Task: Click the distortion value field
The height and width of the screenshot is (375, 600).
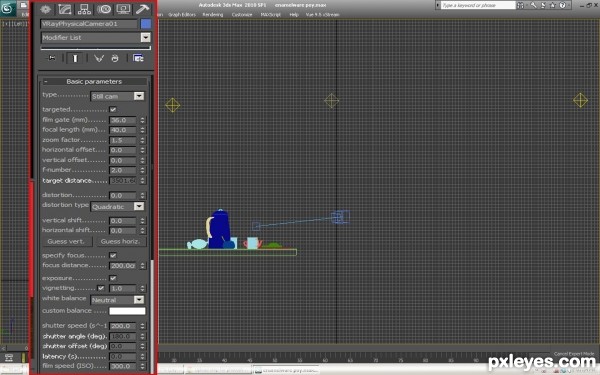Action: 123,196
